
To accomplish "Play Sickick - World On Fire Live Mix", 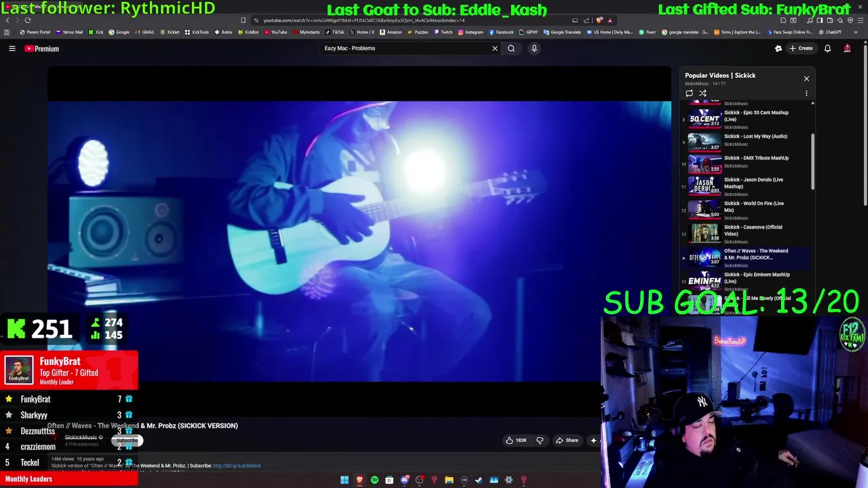I will coord(746,209).
